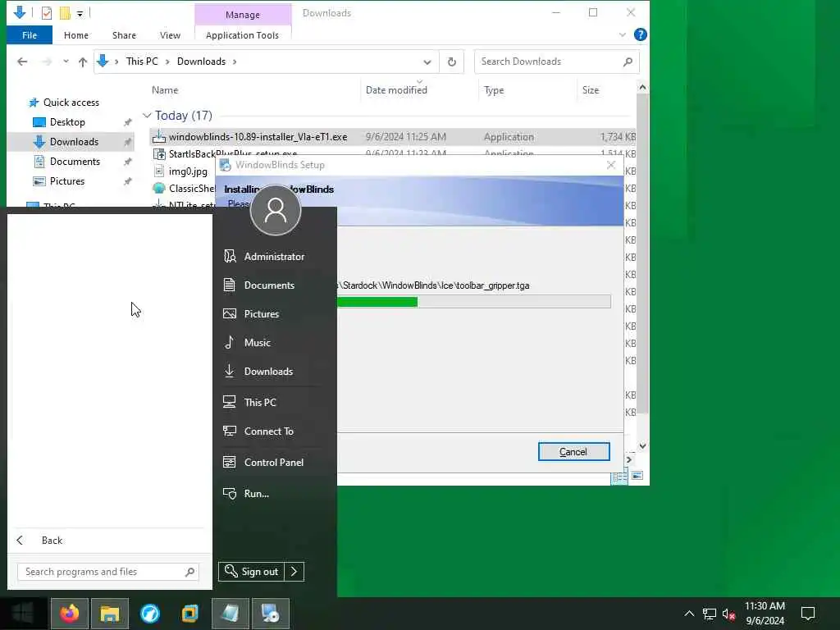Show hidden tray icons

[689, 614]
